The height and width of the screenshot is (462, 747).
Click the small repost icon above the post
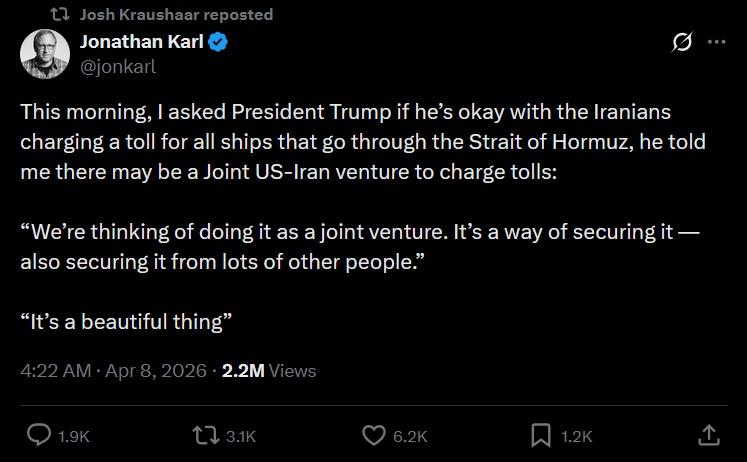tap(58, 14)
